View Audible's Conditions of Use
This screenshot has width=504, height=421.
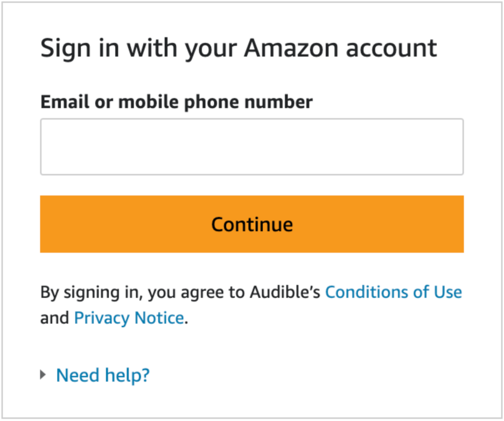tap(393, 292)
